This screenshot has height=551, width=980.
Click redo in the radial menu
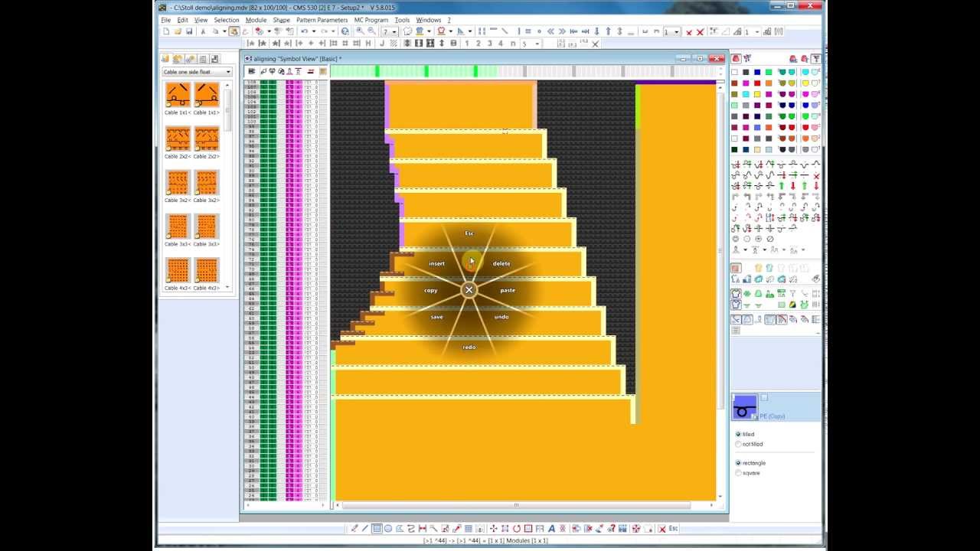tap(469, 347)
